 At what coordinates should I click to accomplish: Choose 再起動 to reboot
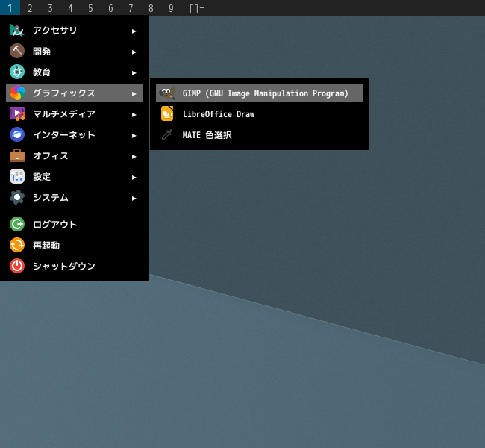click(x=75, y=245)
